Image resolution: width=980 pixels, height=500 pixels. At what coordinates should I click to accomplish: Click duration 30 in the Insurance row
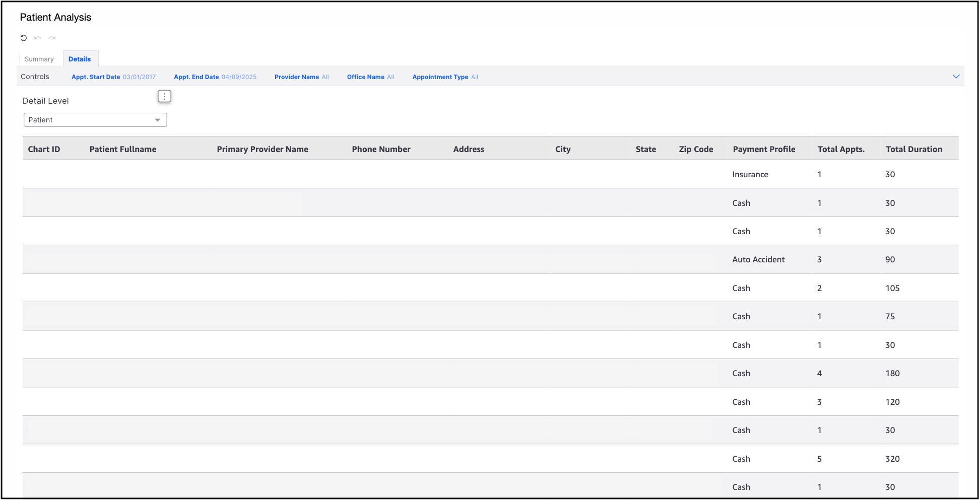tap(890, 174)
